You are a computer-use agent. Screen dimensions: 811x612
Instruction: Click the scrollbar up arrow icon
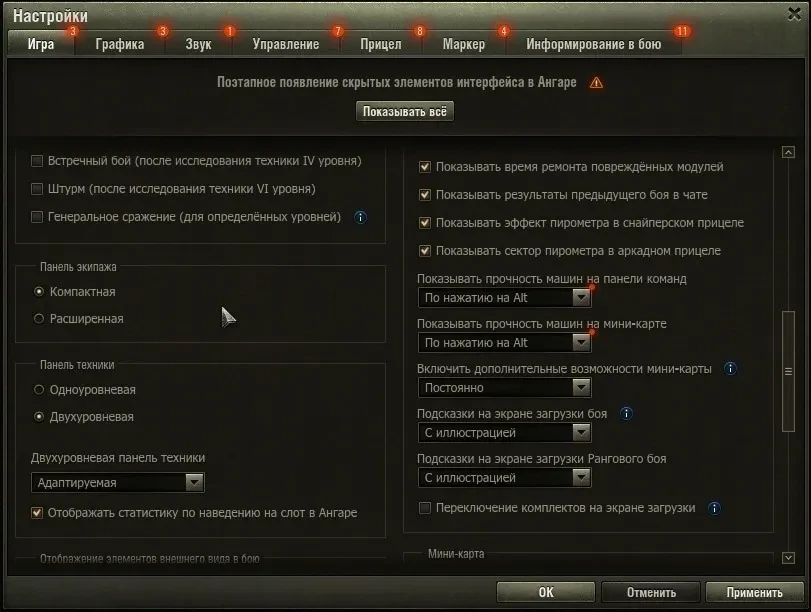tap(788, 152)
